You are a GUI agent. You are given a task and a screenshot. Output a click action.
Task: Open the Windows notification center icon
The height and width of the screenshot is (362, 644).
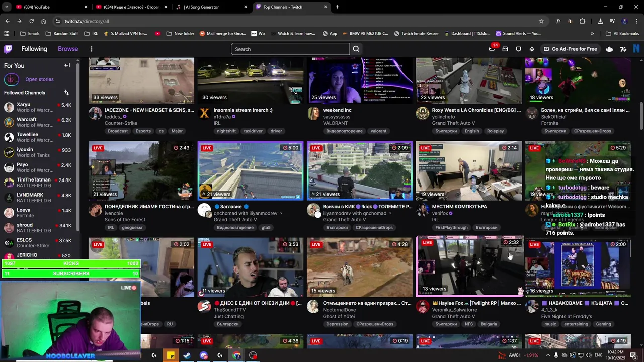[x=633, y=355]
